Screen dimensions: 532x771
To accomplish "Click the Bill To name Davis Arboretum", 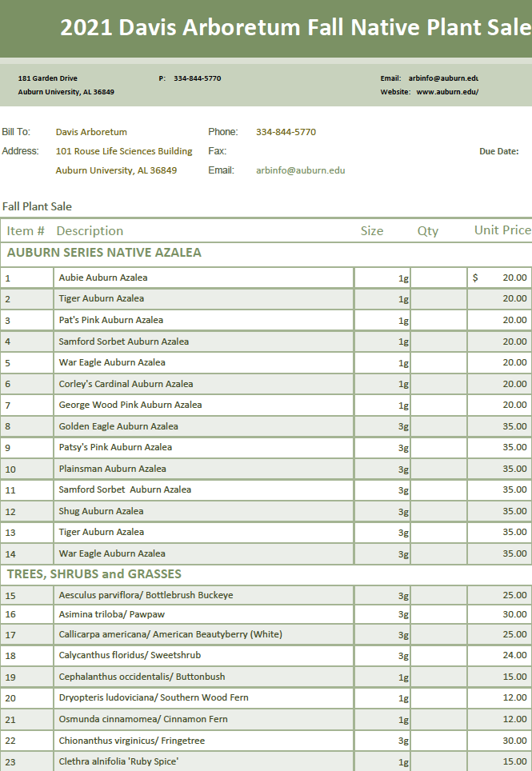I will pos(91,132).
